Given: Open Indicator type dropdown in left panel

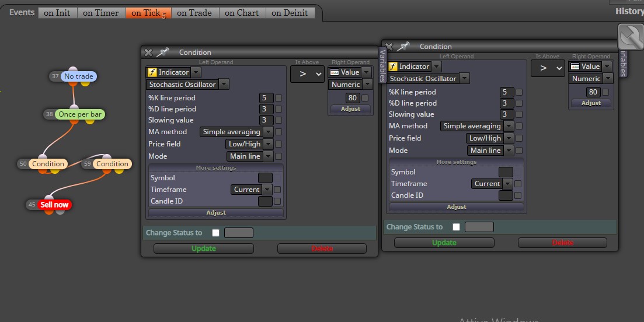Looking at the screenshot, I should point(196,72).
